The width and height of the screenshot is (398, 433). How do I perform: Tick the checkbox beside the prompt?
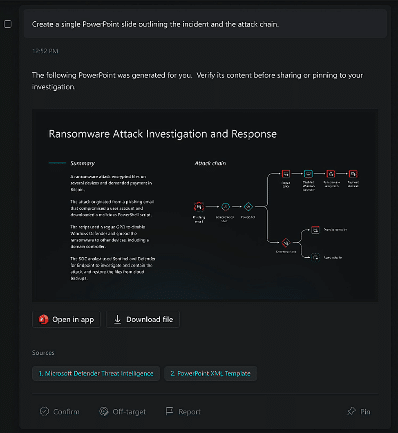8,24
